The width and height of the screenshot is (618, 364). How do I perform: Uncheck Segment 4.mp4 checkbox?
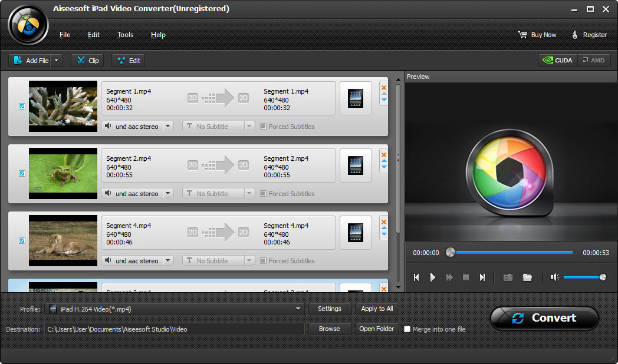click(x=22, y=240)
